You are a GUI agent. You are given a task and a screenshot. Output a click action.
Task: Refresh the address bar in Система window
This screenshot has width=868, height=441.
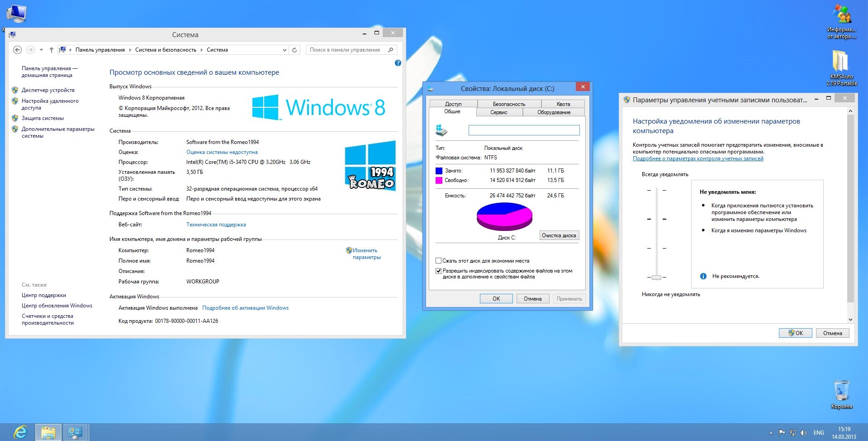294,50
